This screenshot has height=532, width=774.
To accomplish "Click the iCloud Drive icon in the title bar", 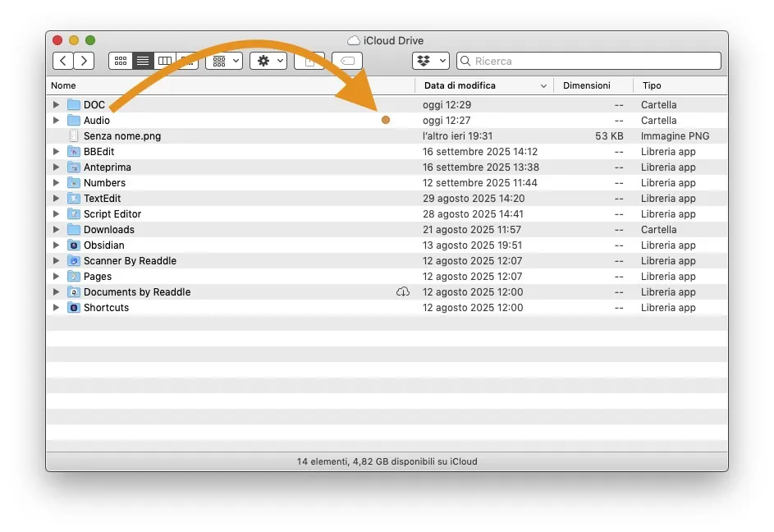I will coord(352,40).
